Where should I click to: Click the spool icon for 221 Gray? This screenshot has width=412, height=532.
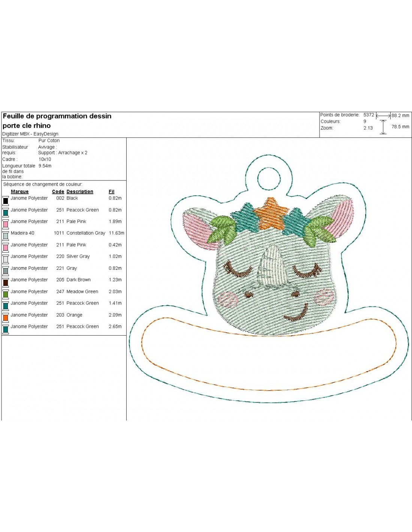(x=6, y=270)
